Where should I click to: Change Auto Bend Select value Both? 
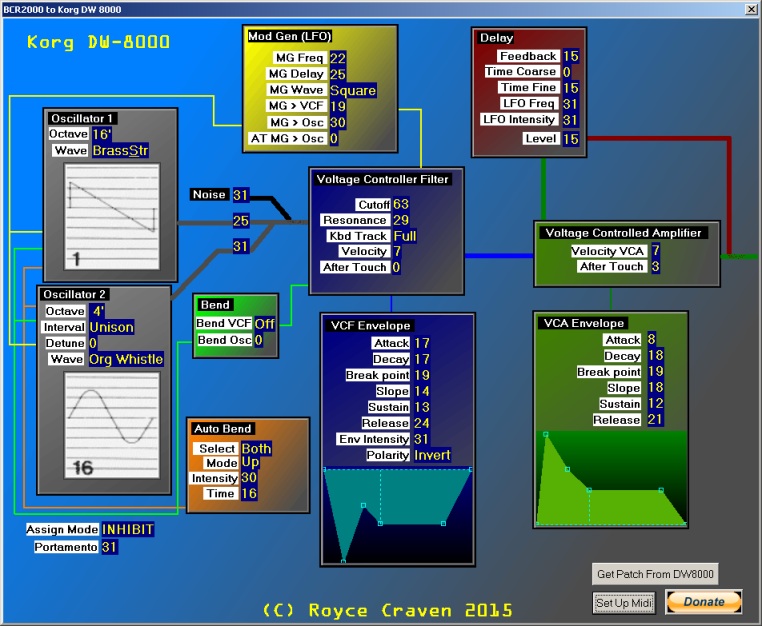click(x=256, y=449)
